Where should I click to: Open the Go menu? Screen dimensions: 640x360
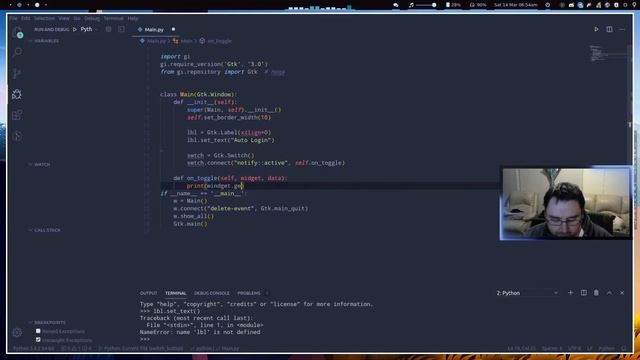(x=77, y=18)
